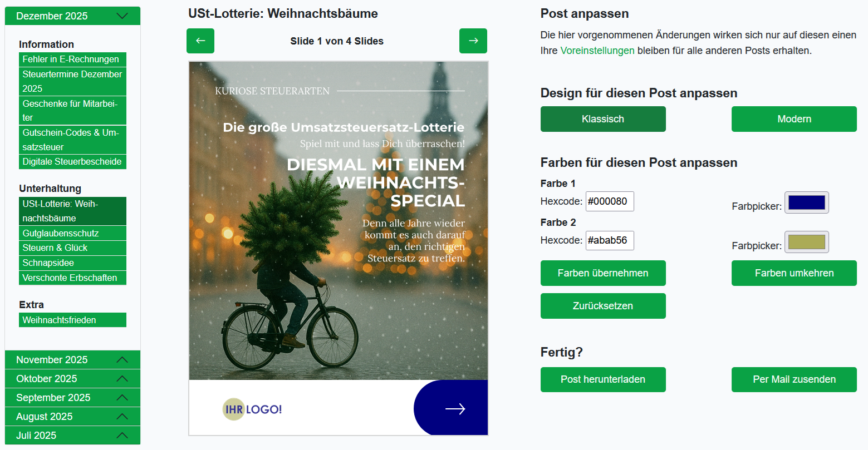
Task: Go to the next slide with right arrow
Action: 473,41
